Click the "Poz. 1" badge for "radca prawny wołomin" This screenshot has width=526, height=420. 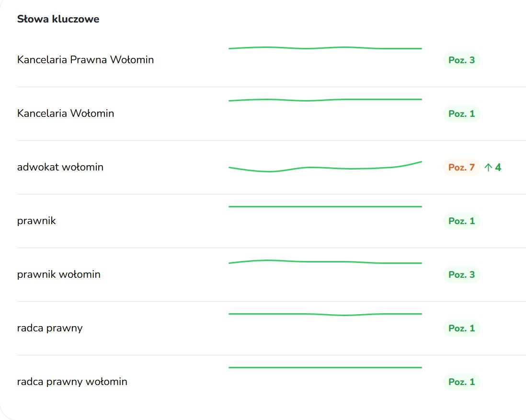click(461, 382)
